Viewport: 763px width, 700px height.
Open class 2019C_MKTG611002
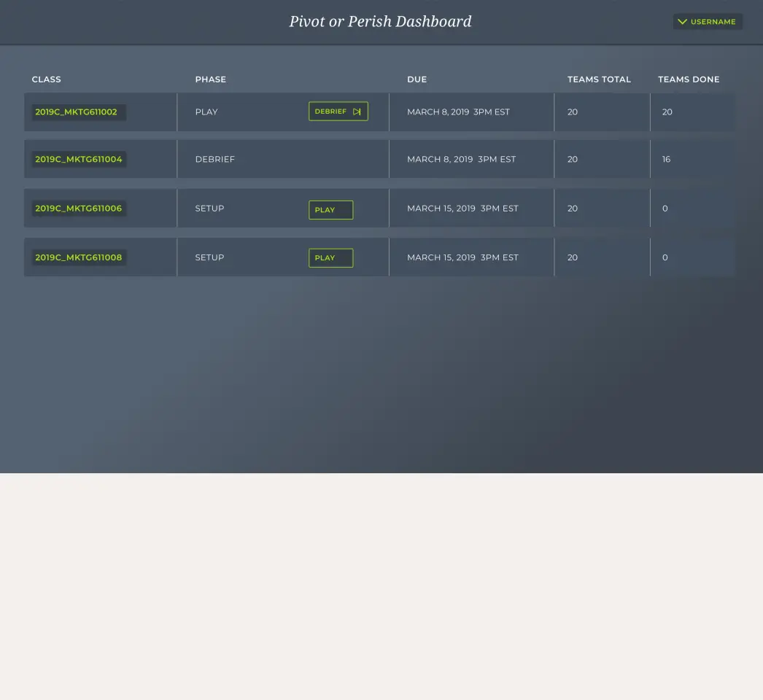click(x=77, y=112)
